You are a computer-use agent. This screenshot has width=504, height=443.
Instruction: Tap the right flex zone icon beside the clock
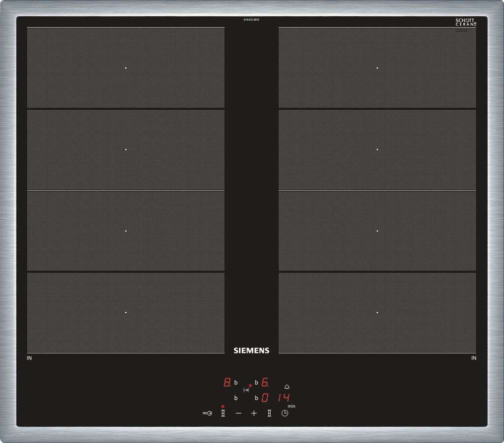click(269, 413)
